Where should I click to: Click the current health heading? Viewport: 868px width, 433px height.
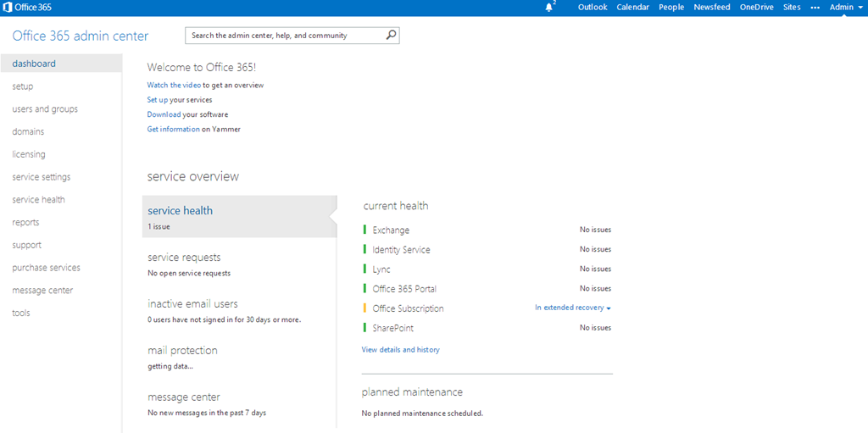click(395, 206)
